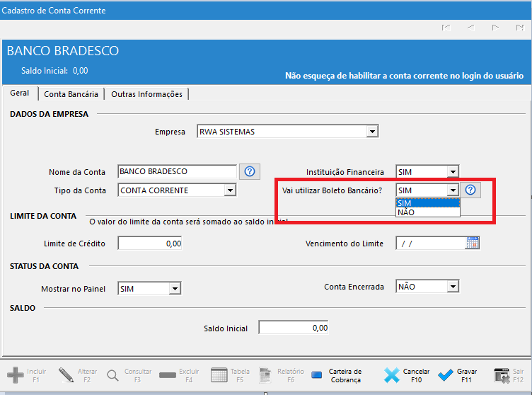Click the Carteira de Cobrança button label

tap(345, 376)
